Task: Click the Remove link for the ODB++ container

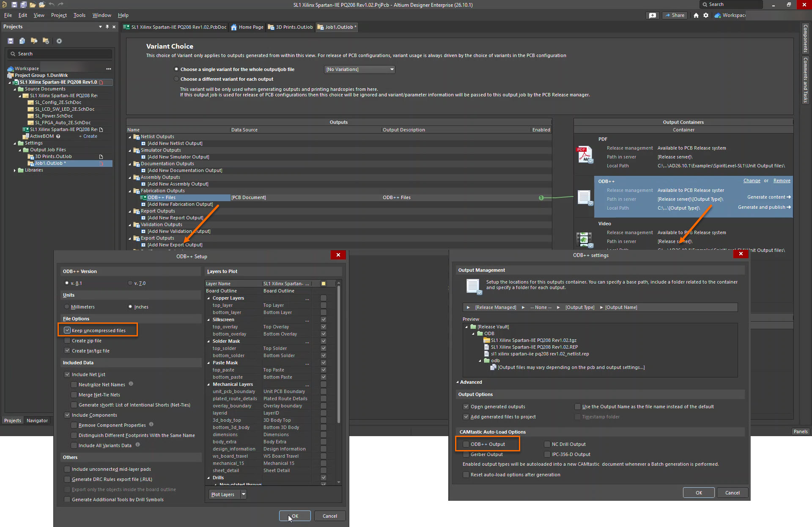Action: (x=782, y=180)
